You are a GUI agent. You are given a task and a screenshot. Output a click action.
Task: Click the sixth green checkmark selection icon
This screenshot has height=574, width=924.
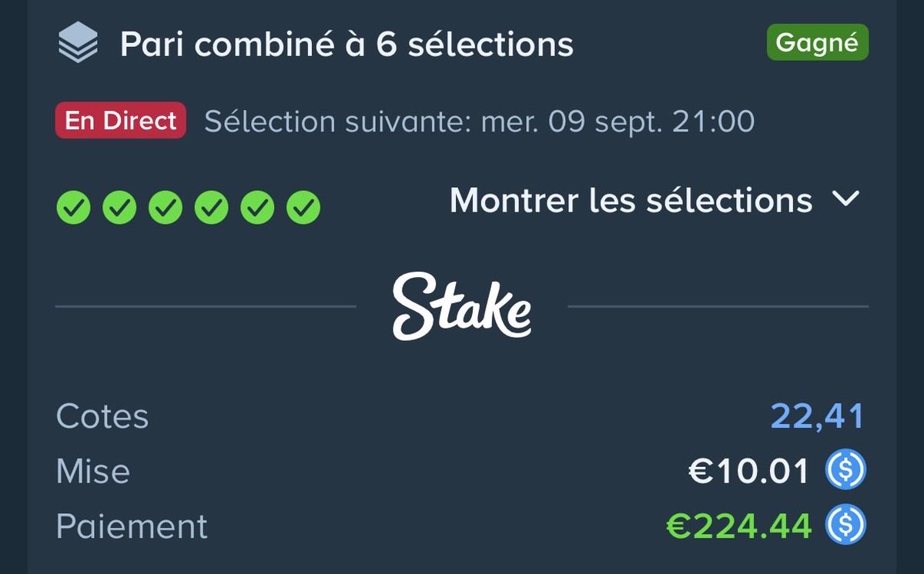click(x=303, y=207)
